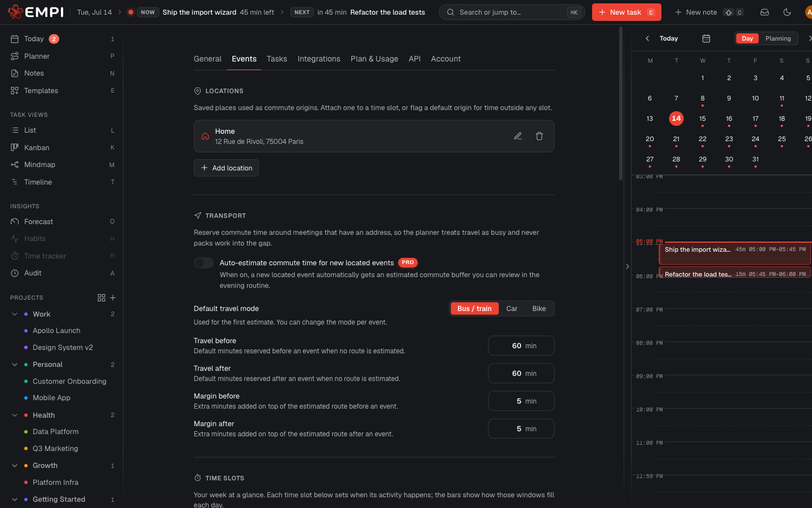Delete the Home location trash icon
The height and width of the screenshot is (508, 812).
[539, 136]
